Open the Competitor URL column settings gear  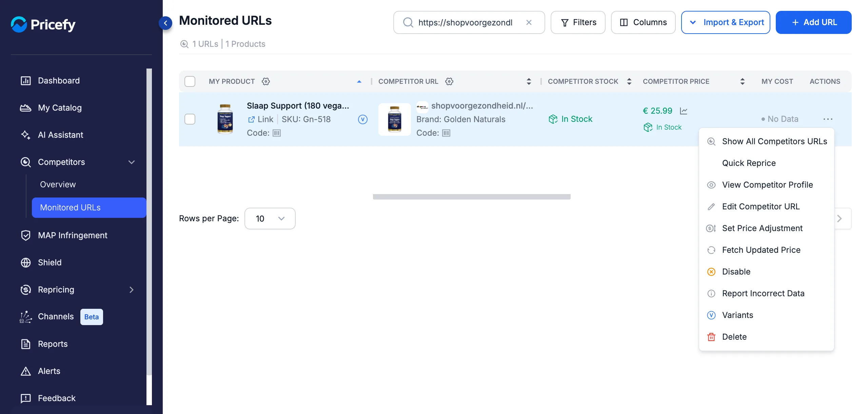coord(449,81)
